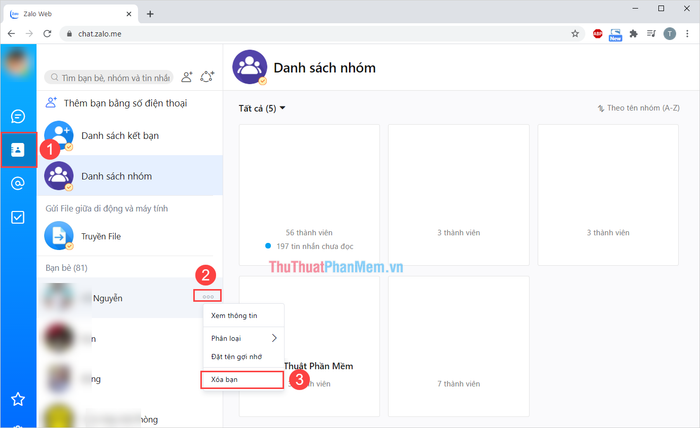Choose Xem thông tin in context menu
The image size is (700, 428).
point(244,316)
